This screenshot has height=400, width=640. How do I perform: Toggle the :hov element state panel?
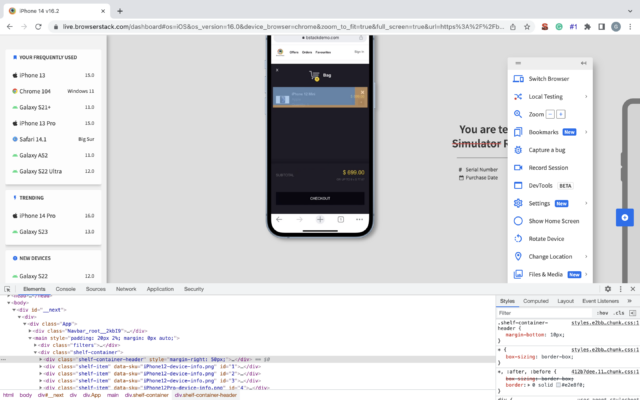(601, 312)
